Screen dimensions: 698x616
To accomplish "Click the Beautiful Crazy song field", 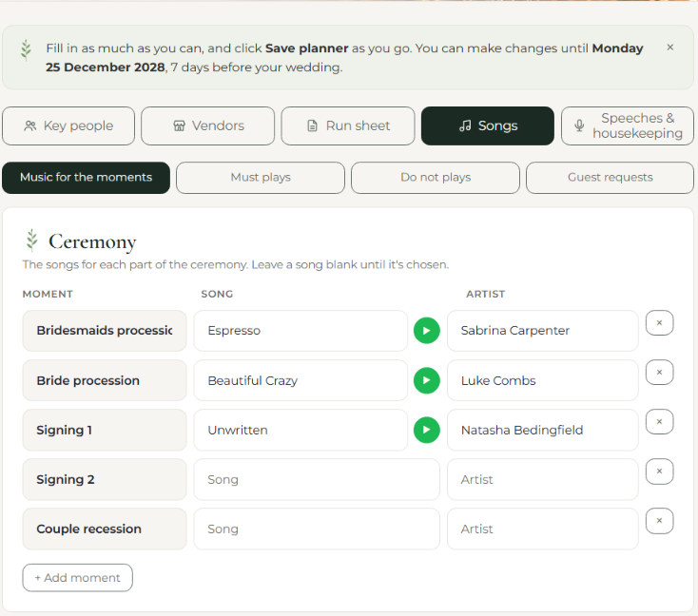I will (x=301, y=380).
